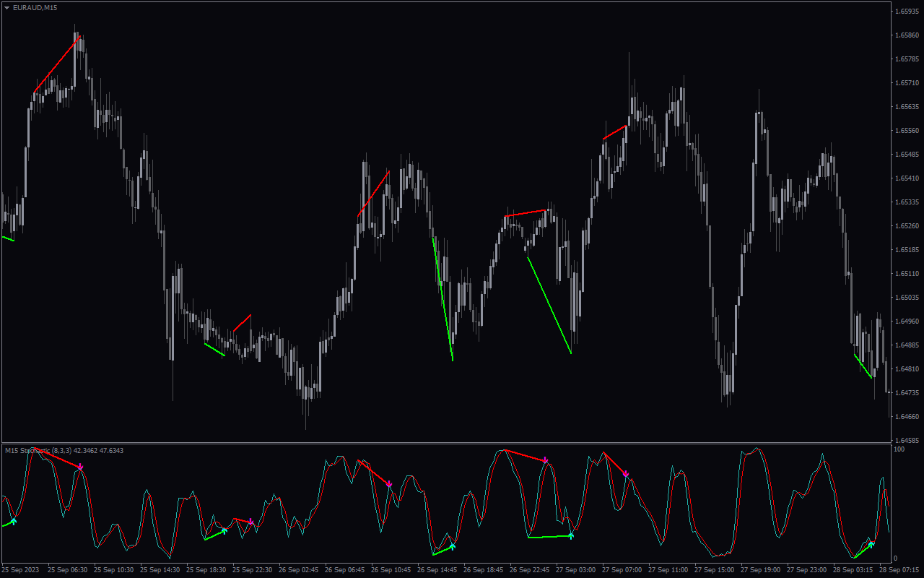Image resolution: width=924 pixels, height=578 pixels.
Task: Click the cyan up arrow above 26 Sep 14:45
Action: (x=453, y=547)
